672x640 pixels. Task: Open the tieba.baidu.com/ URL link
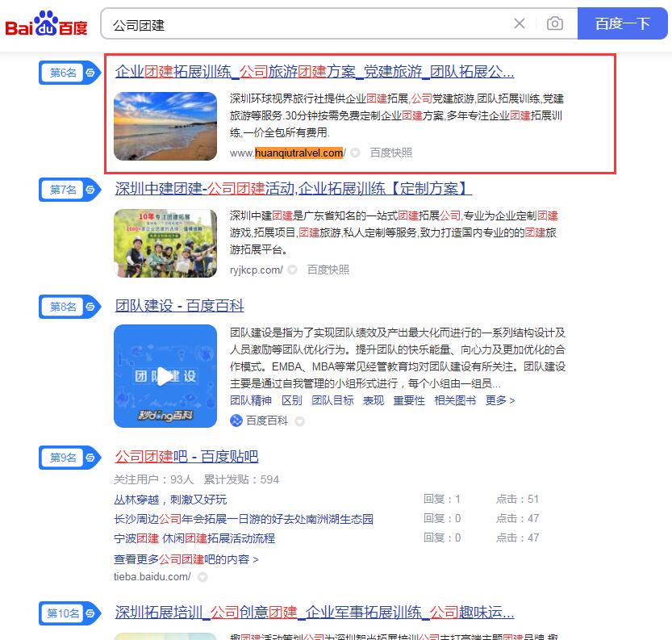coord(152,577)
